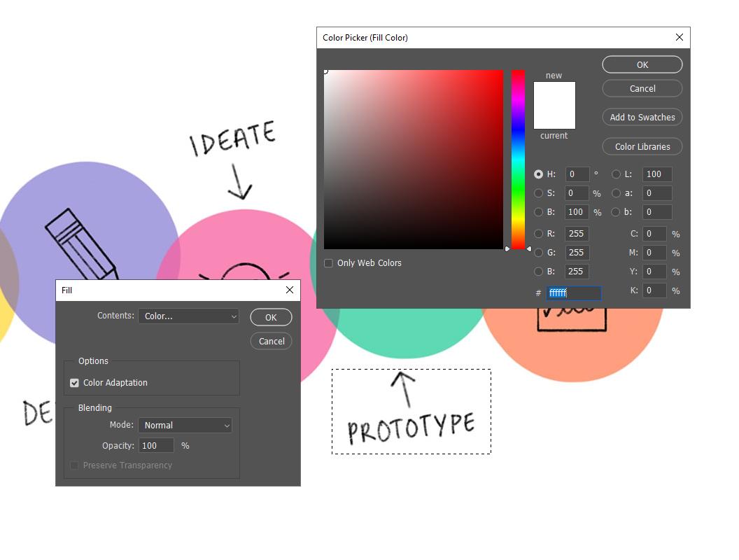This screenshot has height=560, width=739.
Task: Select the a radio button
Action: pos(614,193)
